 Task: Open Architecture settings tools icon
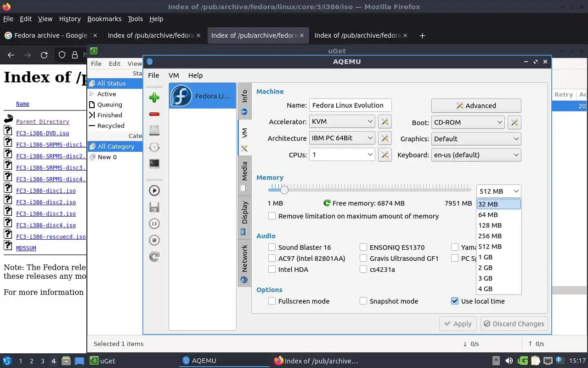click(384, 138)
